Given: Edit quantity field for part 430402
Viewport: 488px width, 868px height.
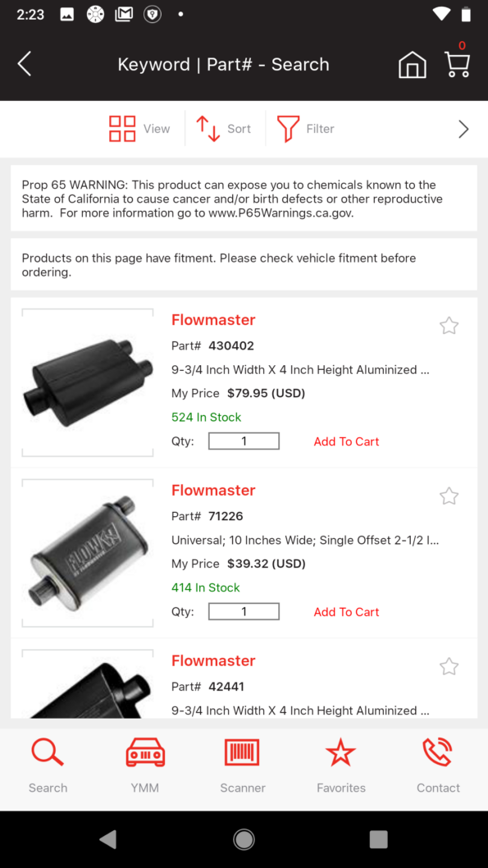Looking at the screenshot, I should [x=244, y=441].
